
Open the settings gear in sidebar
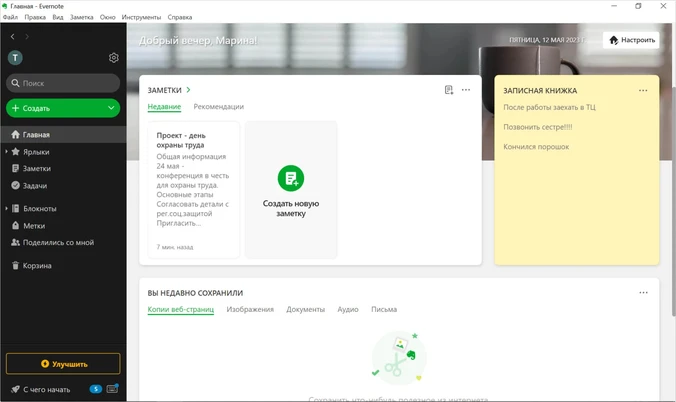[x=113, y=58]
